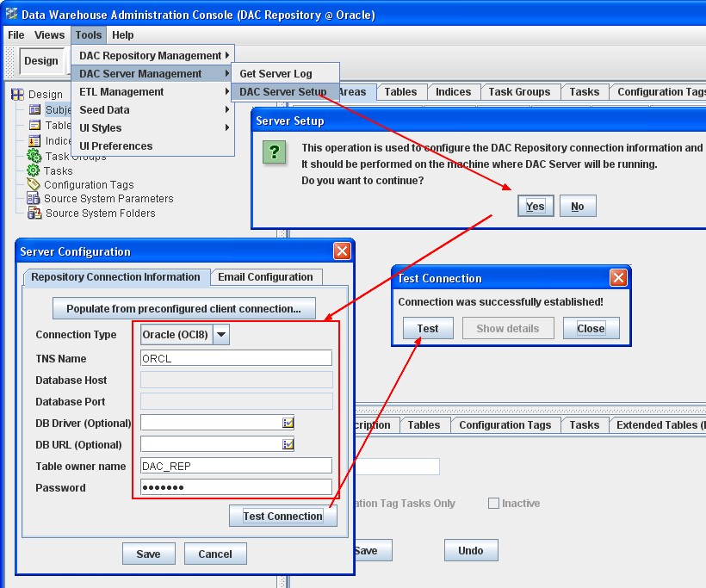Click Close in Test Connection dialog
The width and height of the screenshot is (706, 588).
pos(591,328)
